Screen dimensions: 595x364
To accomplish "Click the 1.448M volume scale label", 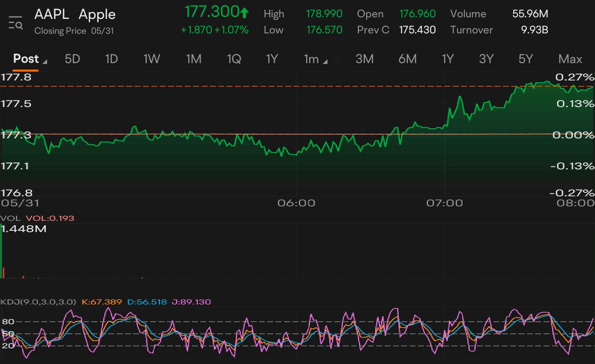I will point(23,229).
